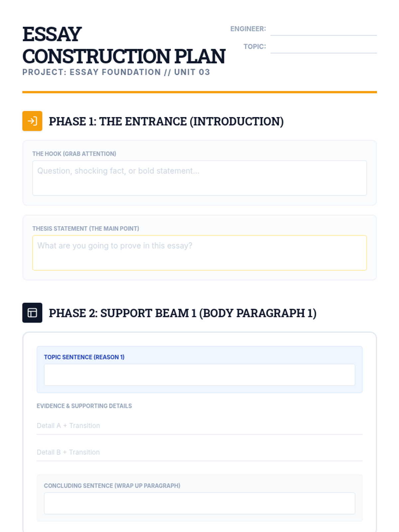Viewport: 399px width, 532px height.
Task: Click the dark Phase 2 layout icon
Action: pos(32,313)
